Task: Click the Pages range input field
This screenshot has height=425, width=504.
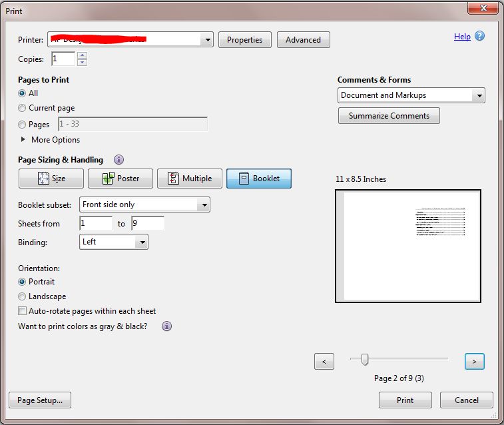Action: 133,124
